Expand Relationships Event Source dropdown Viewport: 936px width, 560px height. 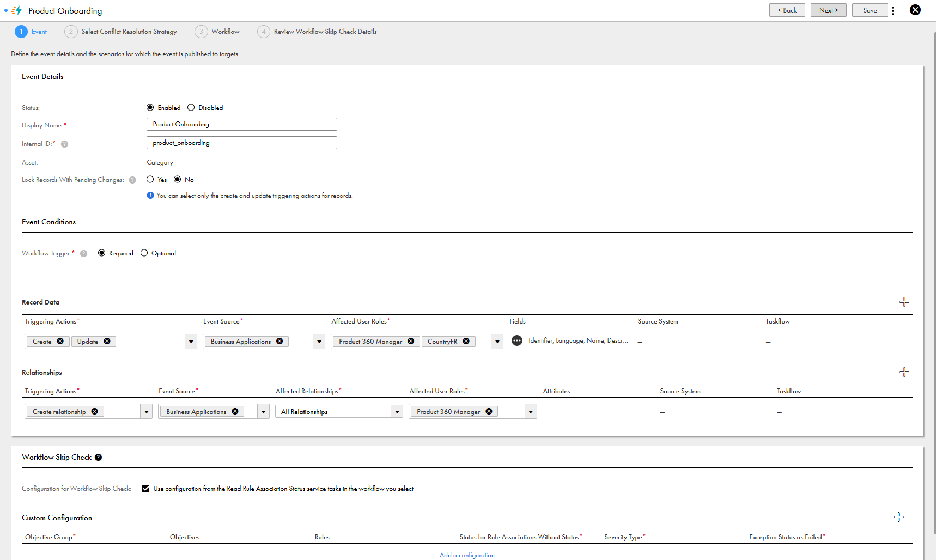click(264, 412)
